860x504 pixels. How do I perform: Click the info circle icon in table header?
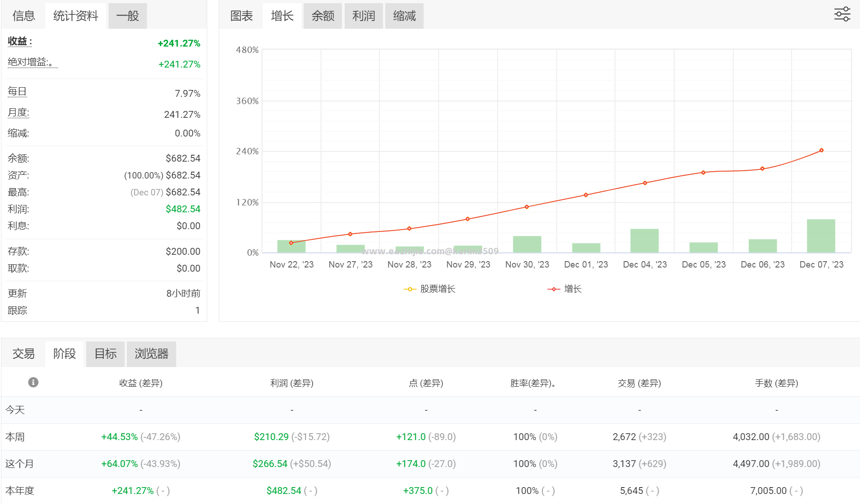click(33, 382)
